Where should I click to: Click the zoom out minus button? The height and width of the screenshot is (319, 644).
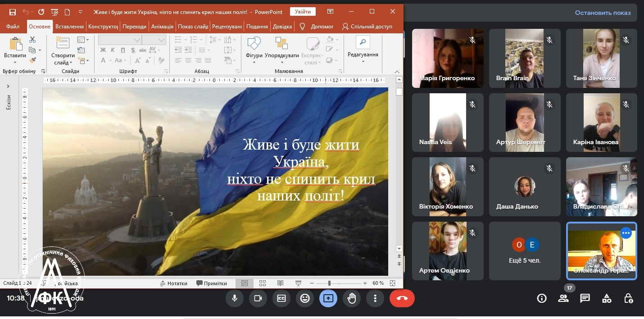point(312,283)
